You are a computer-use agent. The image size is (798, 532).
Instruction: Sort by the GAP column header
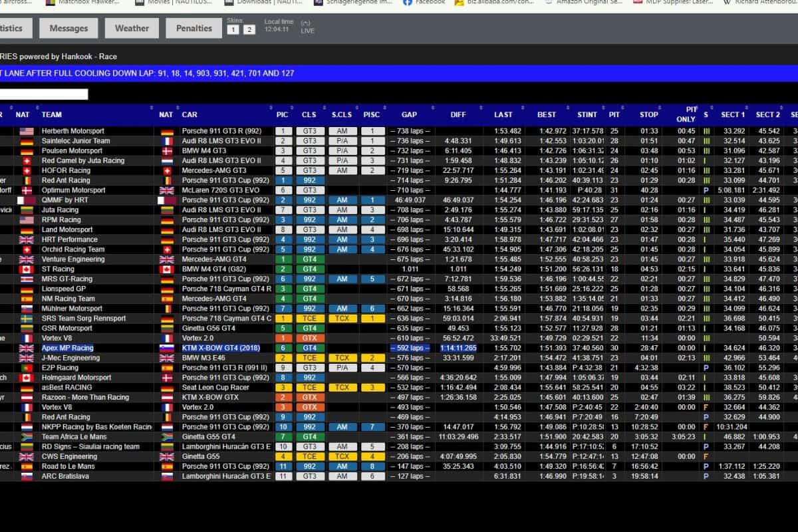(x=410, y=114)
